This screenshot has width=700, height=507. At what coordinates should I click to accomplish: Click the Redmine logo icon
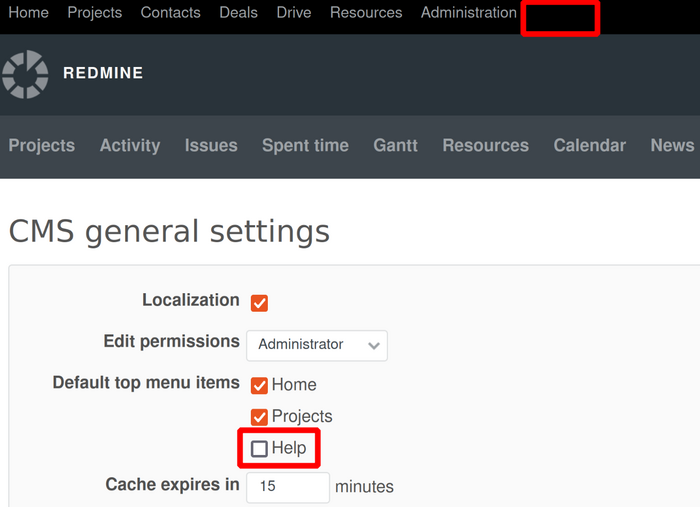[x=25, y=74]
